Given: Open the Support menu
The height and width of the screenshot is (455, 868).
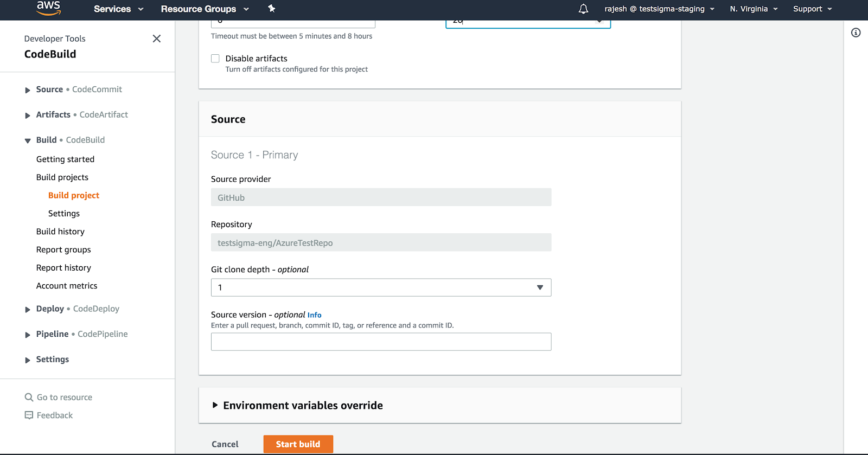Looking at the screenshot, I should (x=812, y=9).
